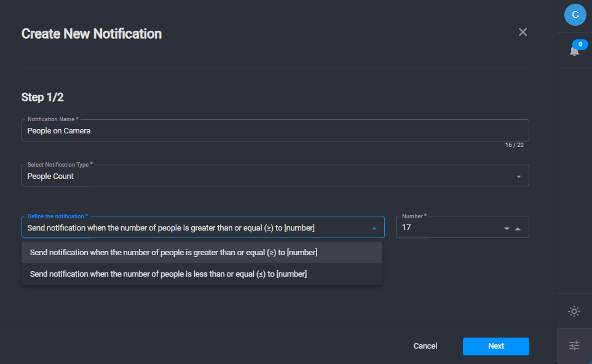Choose the less than or equal option
The width and height of the screenshot is (592, 364).
[x=202, y=274]
